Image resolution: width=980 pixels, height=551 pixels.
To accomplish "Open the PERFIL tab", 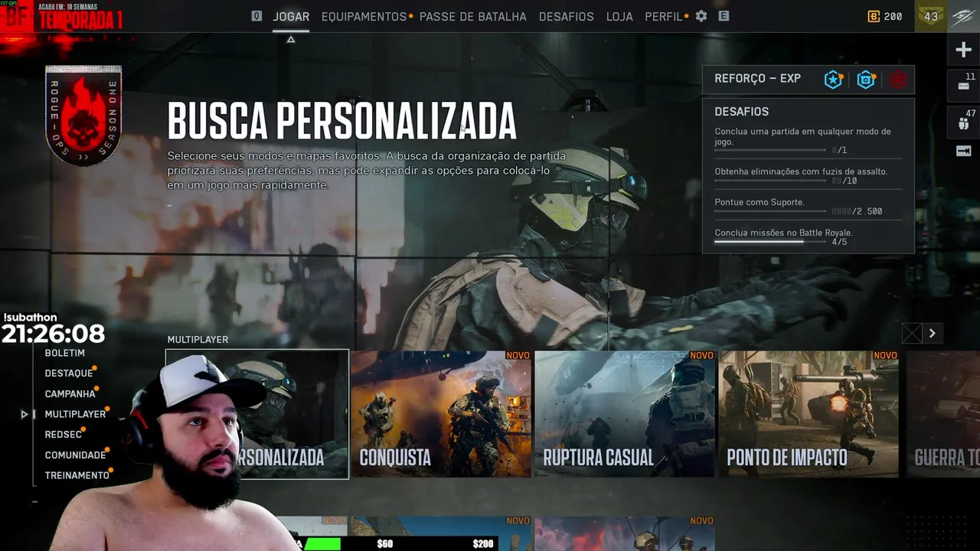I will click(x=663, y=16).
